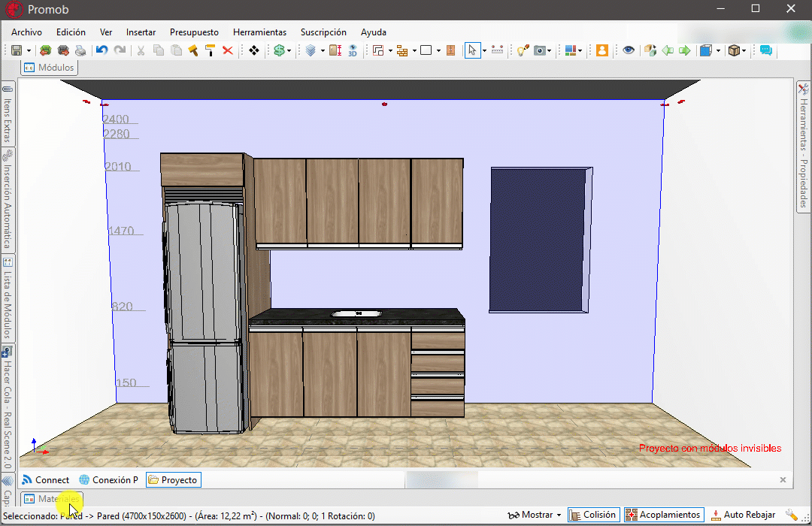
Task: Click the wooden box display icon
Action: [734, 50]
